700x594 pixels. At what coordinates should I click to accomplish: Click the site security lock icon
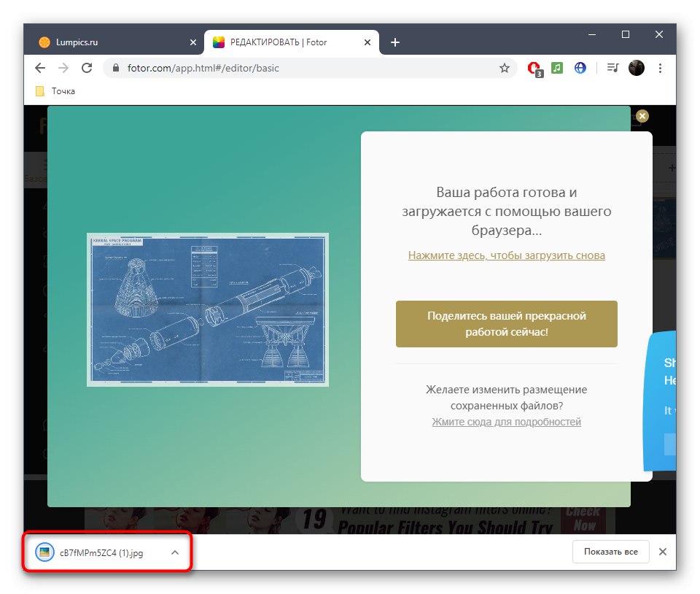115,68
